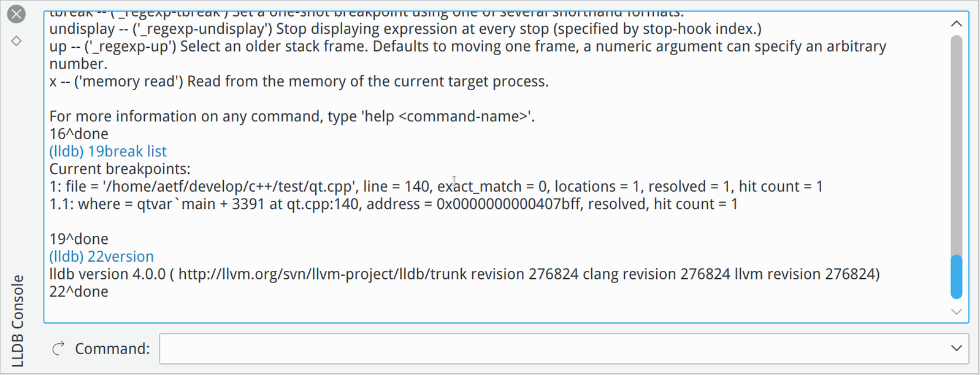Focus the Command input field
Screen dimensions: 980x375
pyautogui.click(x=552, y=349)
